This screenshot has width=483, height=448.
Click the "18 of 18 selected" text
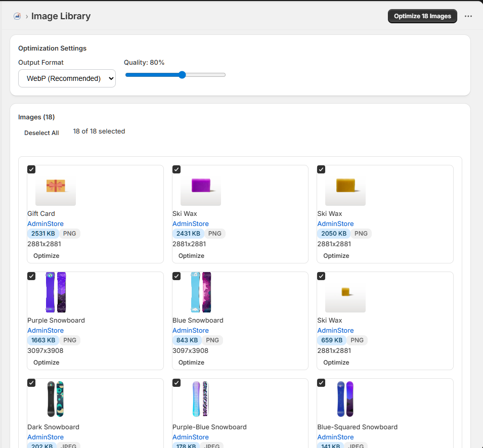click(x=99, y=131)
